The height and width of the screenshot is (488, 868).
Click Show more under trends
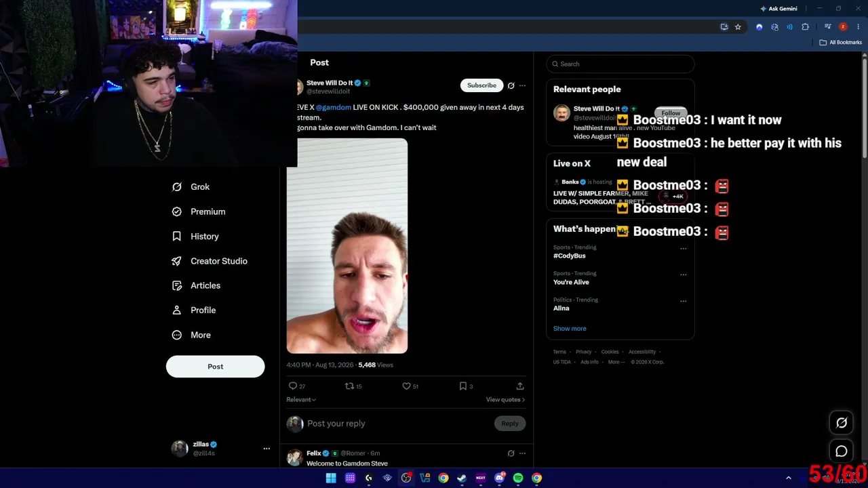click(570, 329)
